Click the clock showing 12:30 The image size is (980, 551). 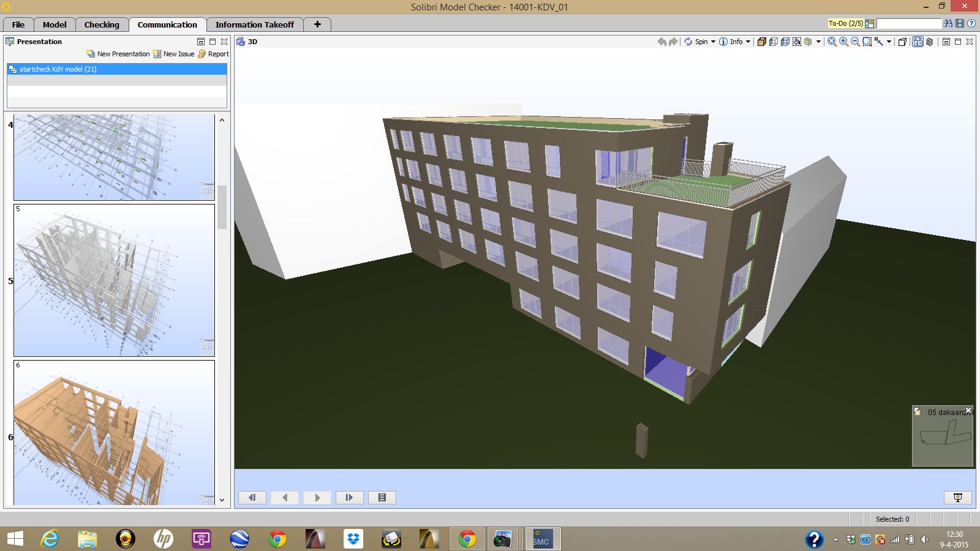click(954, 534)
